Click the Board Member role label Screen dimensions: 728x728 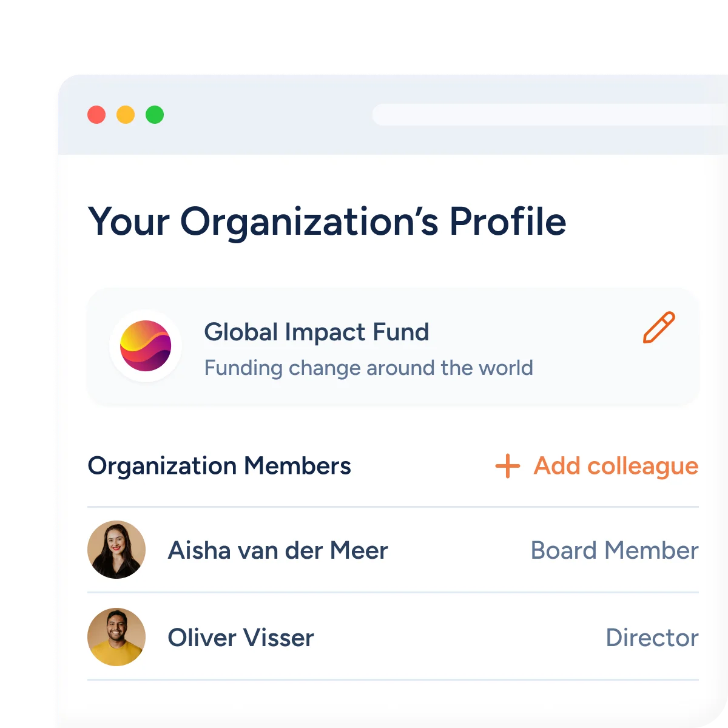coord(614,551)
